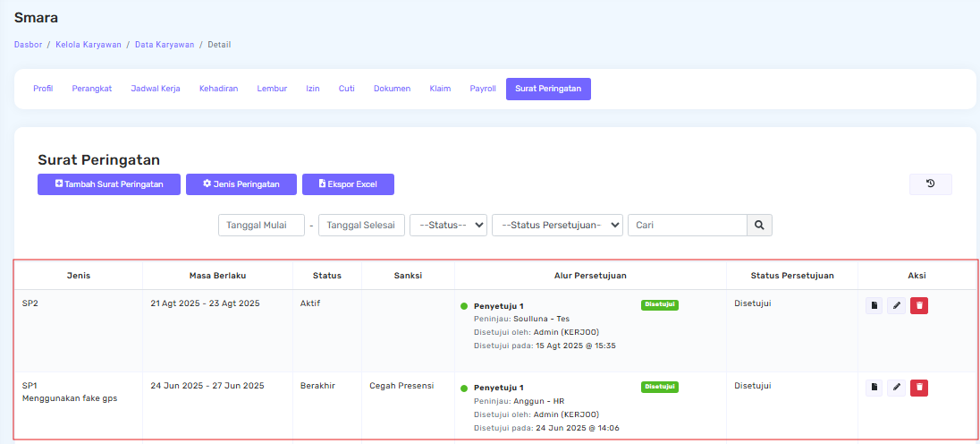Edit the SP1 warning letter
This screenshot has height=444, width=980.
point(896,388)
